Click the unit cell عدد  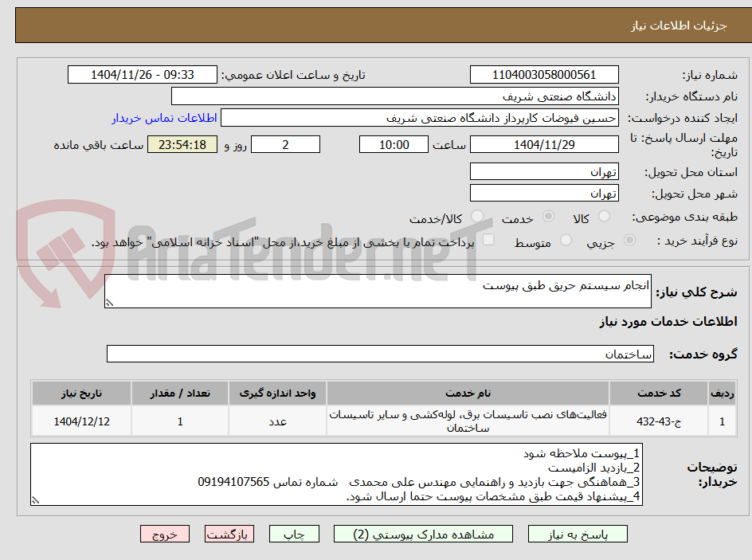(x=278, y=421)
